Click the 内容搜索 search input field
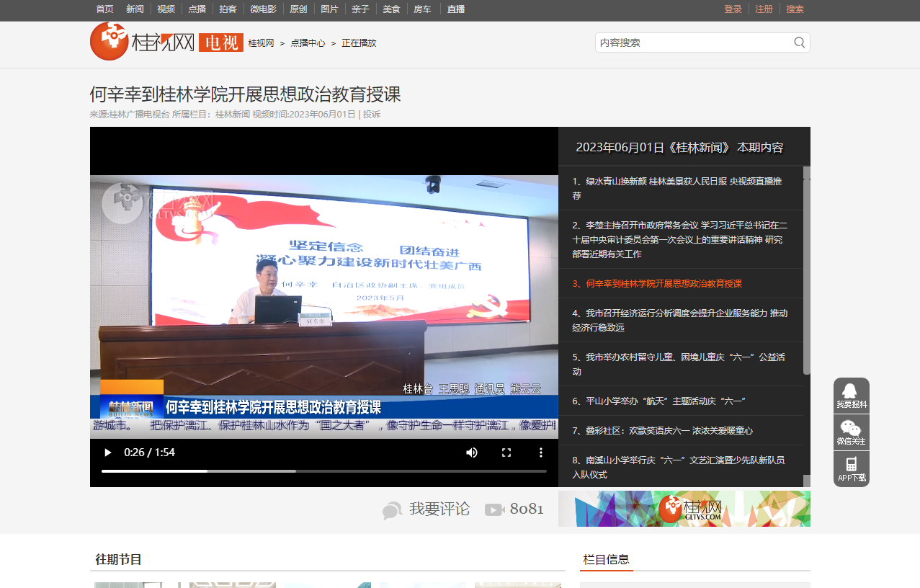 tap(692, 43)
